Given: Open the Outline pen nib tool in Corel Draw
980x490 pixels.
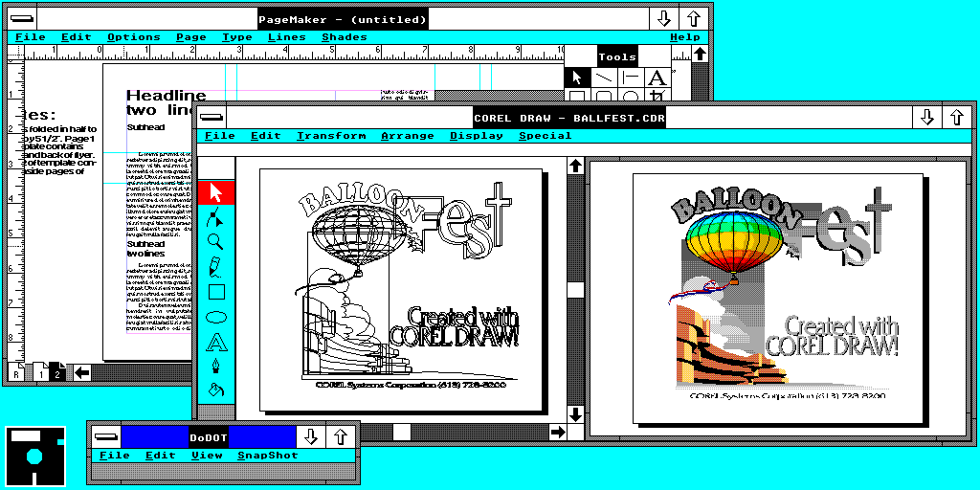Looking at the screenshot, I should [216, 367].
